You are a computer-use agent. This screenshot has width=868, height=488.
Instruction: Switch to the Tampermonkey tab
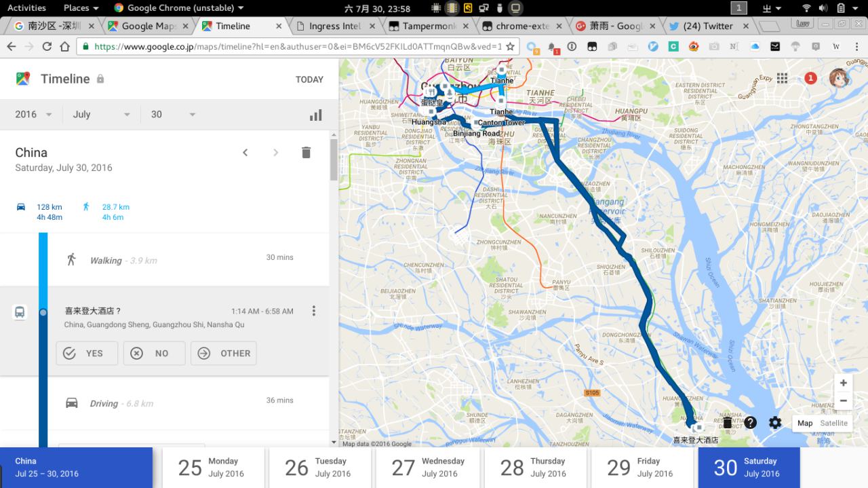(429, 26)
